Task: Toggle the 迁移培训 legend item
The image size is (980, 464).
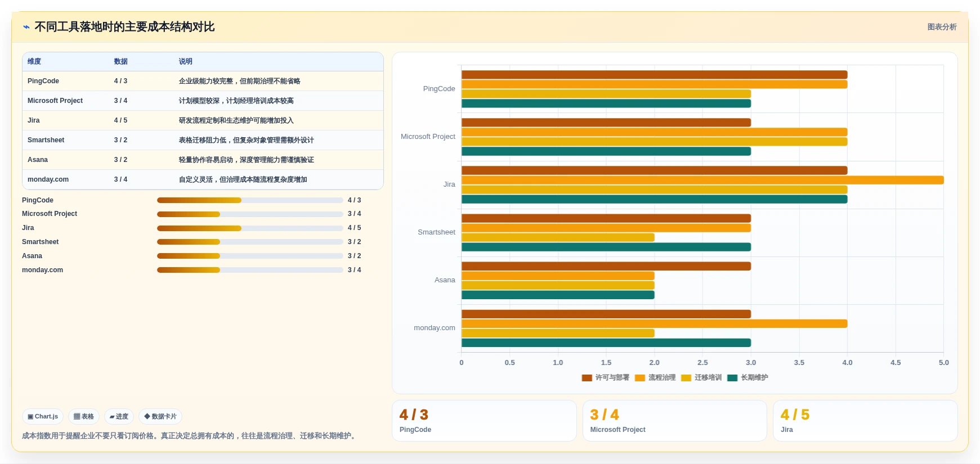Action: pos(701,378)
